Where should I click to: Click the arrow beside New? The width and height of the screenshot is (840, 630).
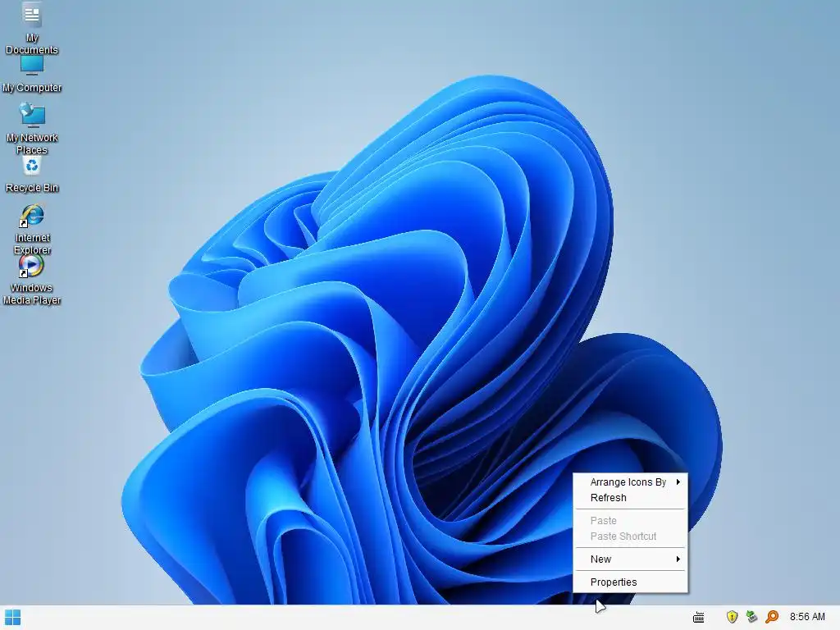[678, 559]
